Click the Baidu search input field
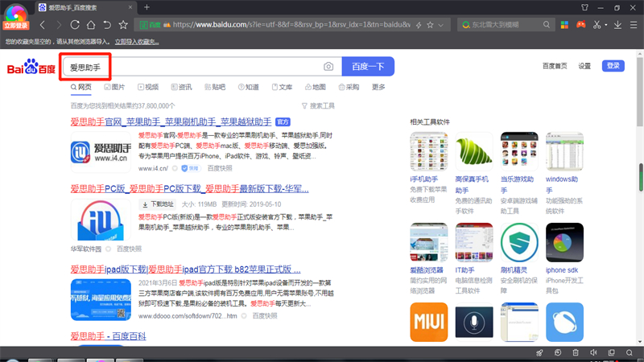The height and width of the screenshot is (362, 644). (x=201, y=67)
